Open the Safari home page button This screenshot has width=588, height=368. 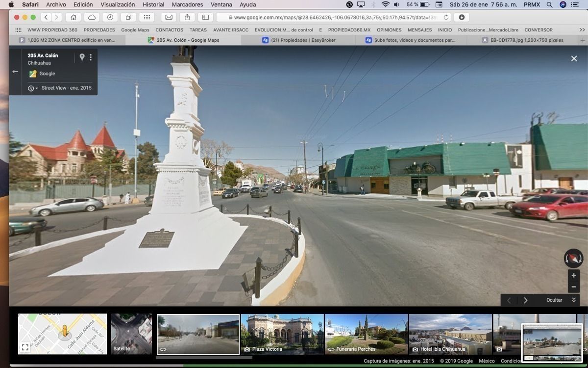[73, 17]
